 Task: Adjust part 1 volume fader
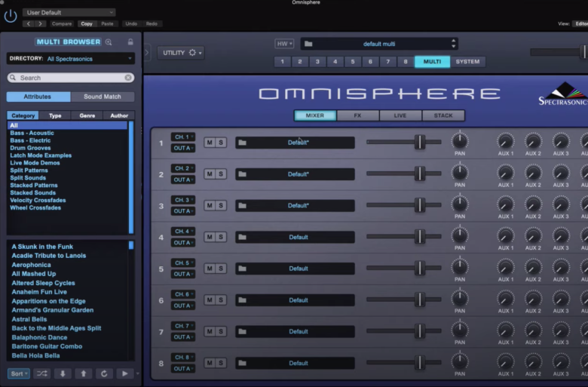coord(420,143)
